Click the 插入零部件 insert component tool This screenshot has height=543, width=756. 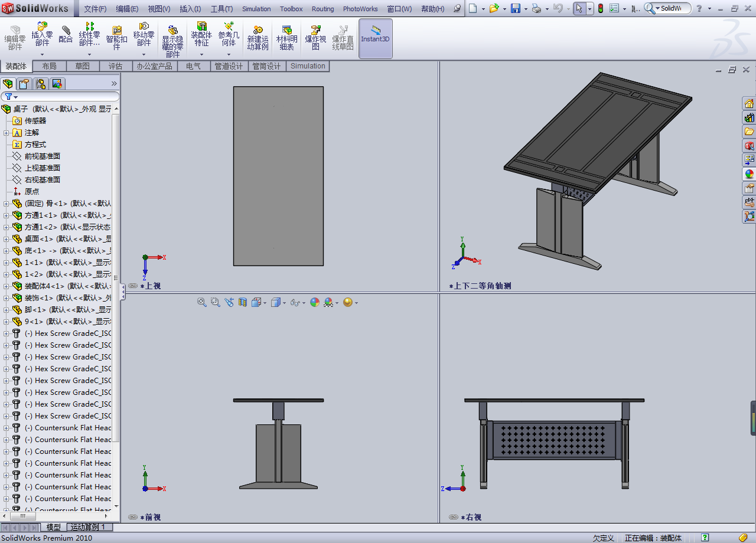[42, 34]
